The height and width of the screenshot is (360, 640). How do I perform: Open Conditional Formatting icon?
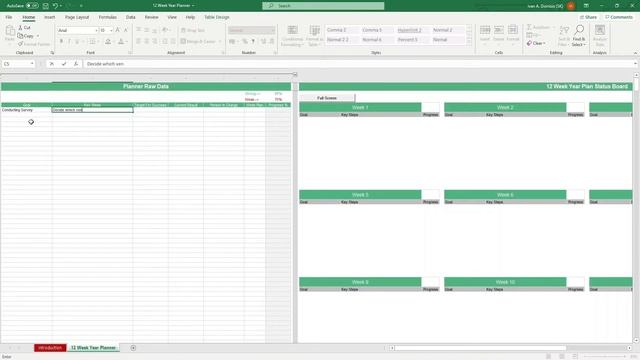[x=292, y=30]
